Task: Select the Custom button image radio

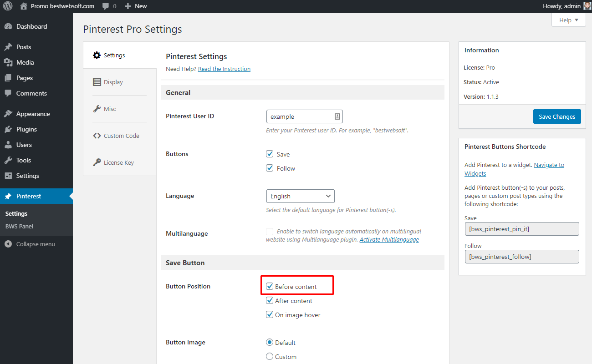Action: point(270,357)
